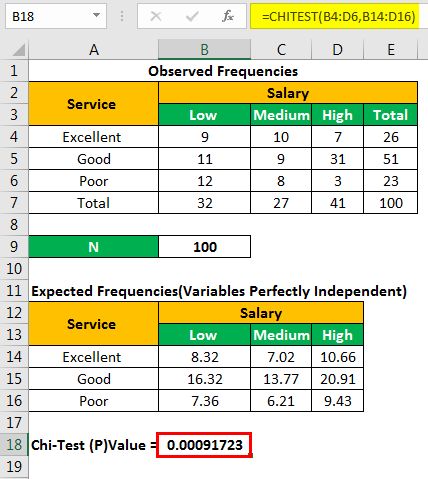Screen dimensions: 428x479
Task: Click the Select All corner triangle
Action: pos(18,50)
